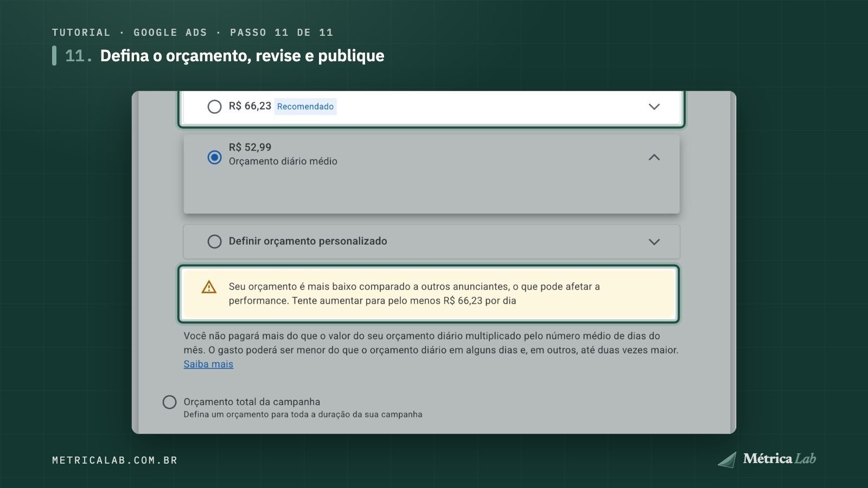Viewport: 868px width, 488px height.
Task: Click the 'GOOGLE ADS' breadcrumb item
Action: click(x=170, y=33)
